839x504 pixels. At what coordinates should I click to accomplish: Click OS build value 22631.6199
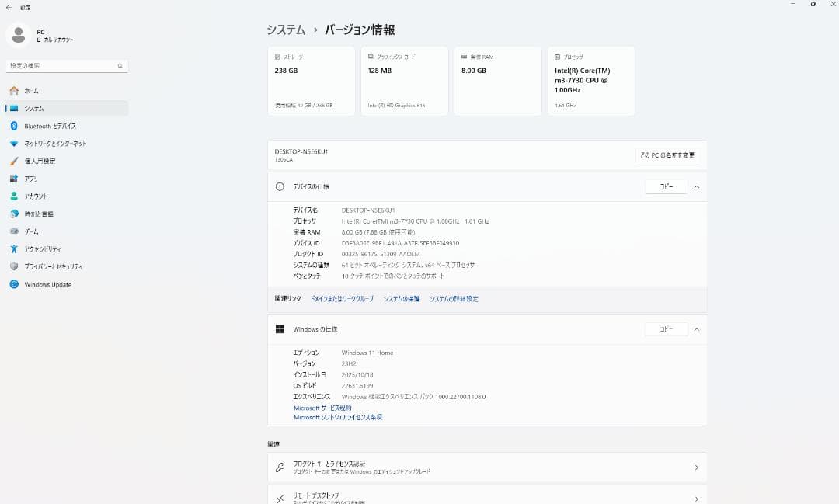(x=357, y=386)
